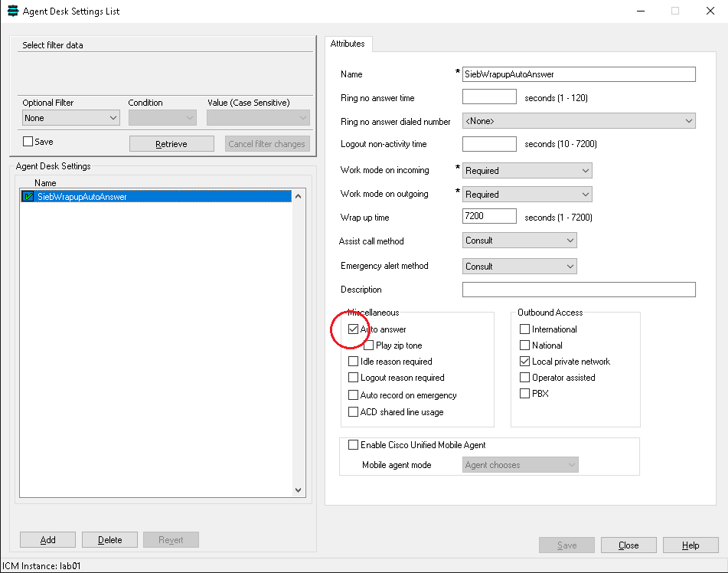
Task: Open the Value (Case Sensitive) dropdown
Action: click(258, 118)
